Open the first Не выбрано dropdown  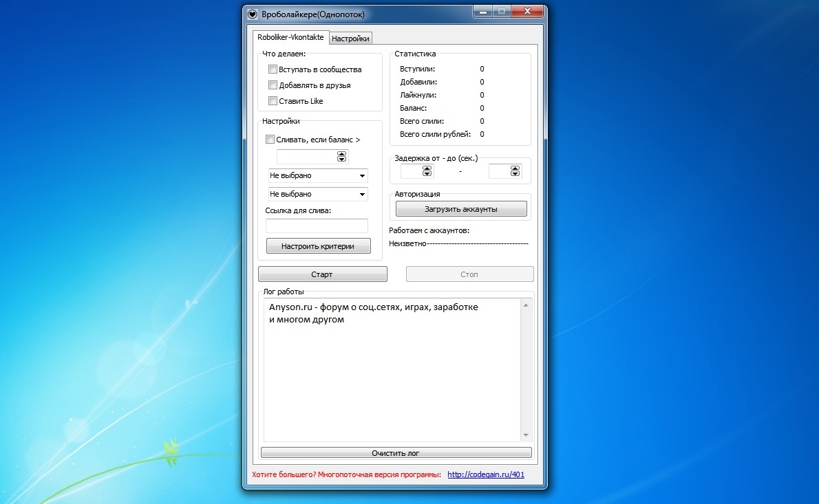(318, 175)
